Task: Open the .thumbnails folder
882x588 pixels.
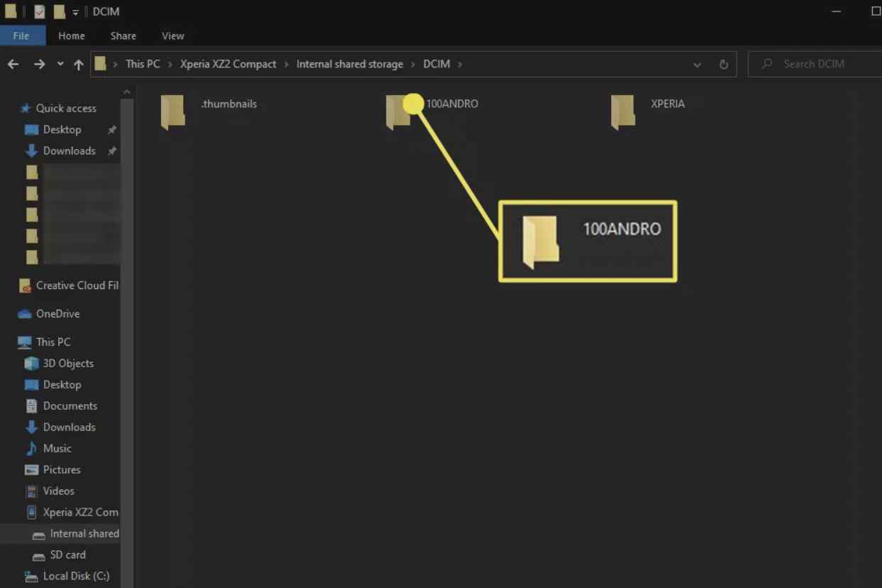Action: [209, 111]
